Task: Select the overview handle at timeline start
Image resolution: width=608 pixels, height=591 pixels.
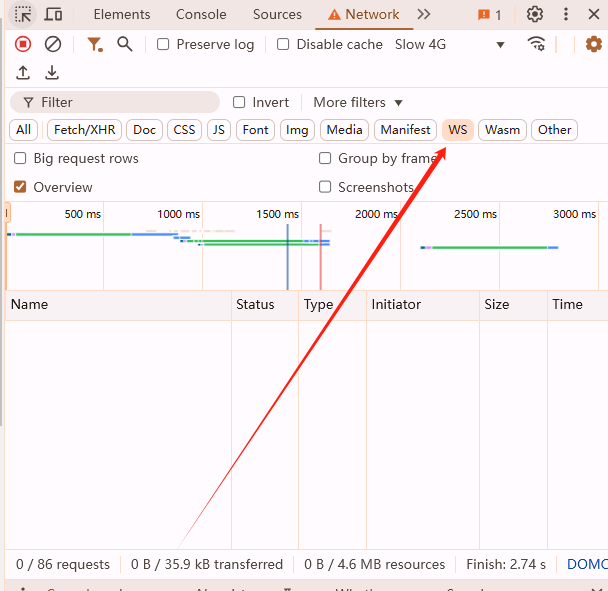Action: coord(7,213)
